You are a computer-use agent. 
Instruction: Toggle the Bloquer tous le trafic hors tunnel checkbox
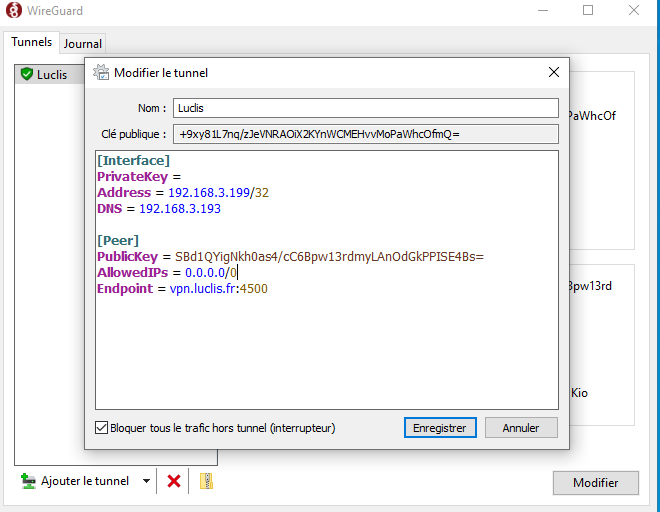pos(101,428)
